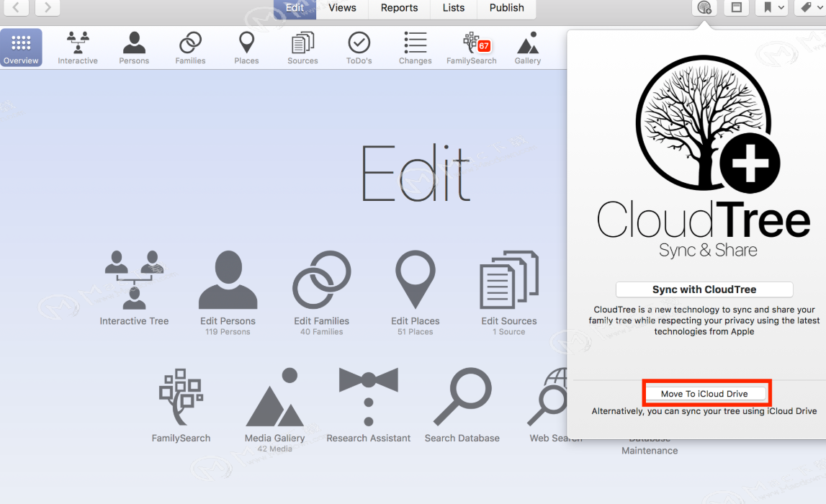The height and width of the screenshot is (504, 826).
Task: Switch to the Views tab
Action: [x=342, y=8]
